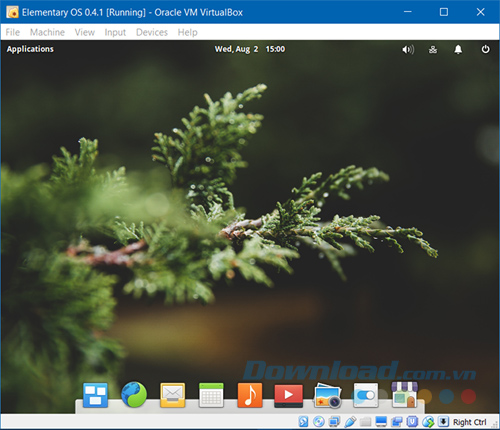The image size is (500, 430).
Task: Click the keyboard capture arrow status icon
Action: click(443, 422)
